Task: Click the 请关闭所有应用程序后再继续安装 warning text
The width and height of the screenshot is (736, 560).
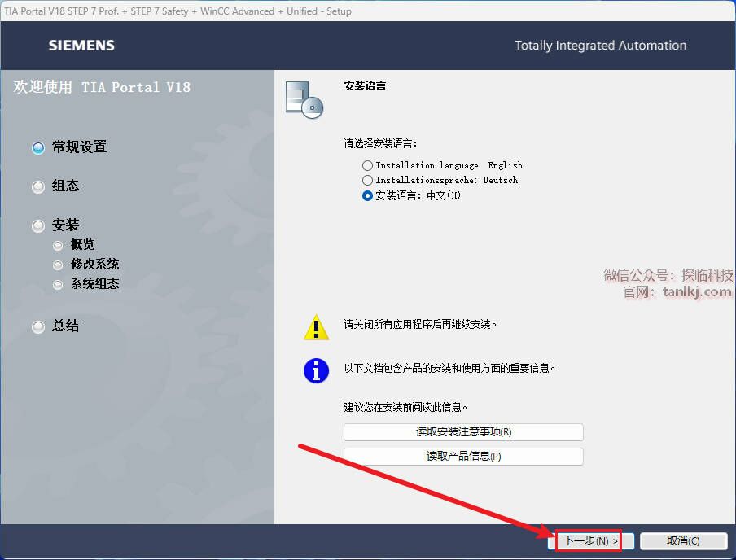Action: click(x=420, y=324)
